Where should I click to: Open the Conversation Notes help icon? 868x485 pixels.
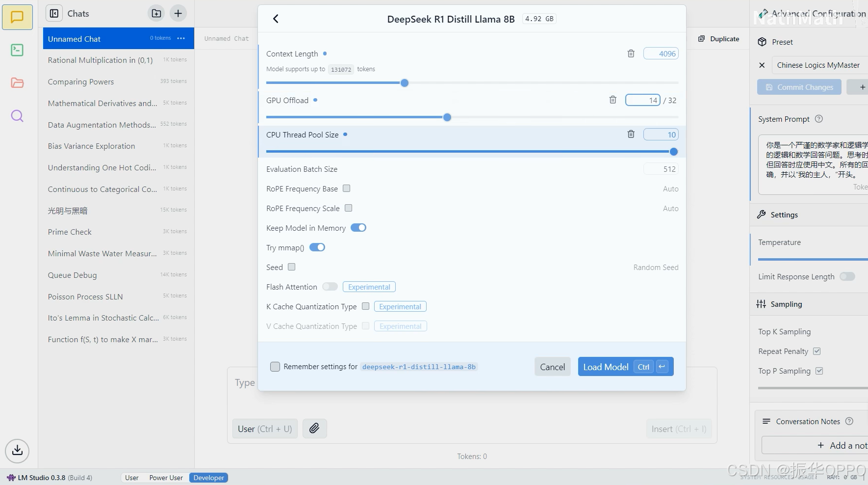[x=849, y=421]
